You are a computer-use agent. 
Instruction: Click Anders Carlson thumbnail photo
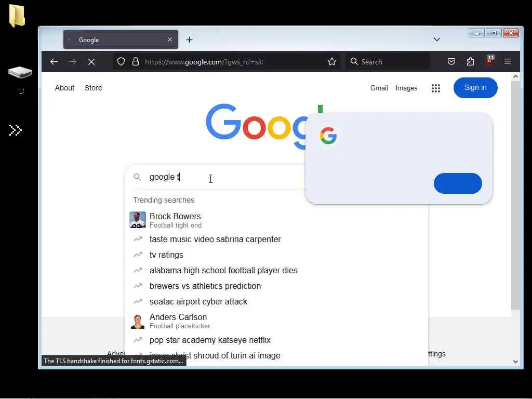click(137, 322)
